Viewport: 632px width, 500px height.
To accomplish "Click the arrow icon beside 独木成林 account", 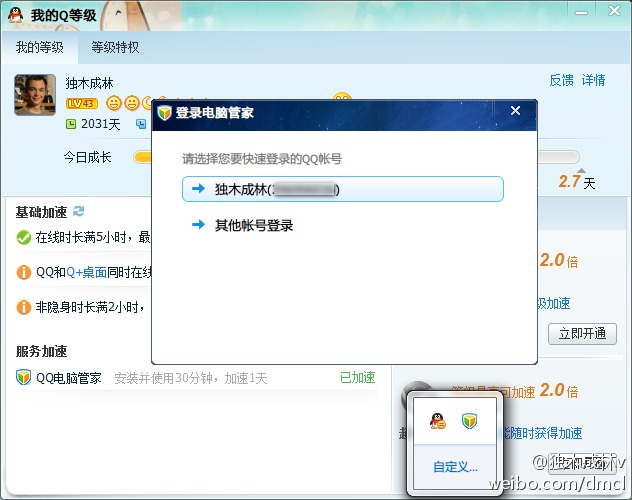I will coord(198,188).
